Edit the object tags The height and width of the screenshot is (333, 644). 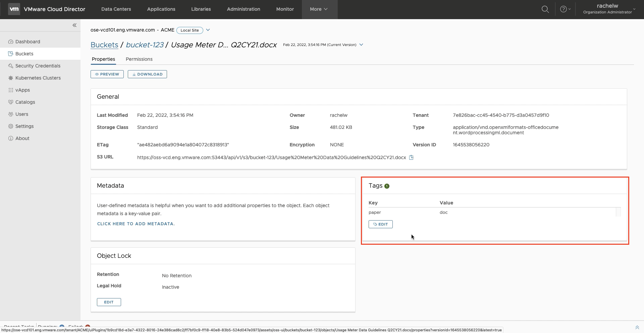(x=380, y=224)
